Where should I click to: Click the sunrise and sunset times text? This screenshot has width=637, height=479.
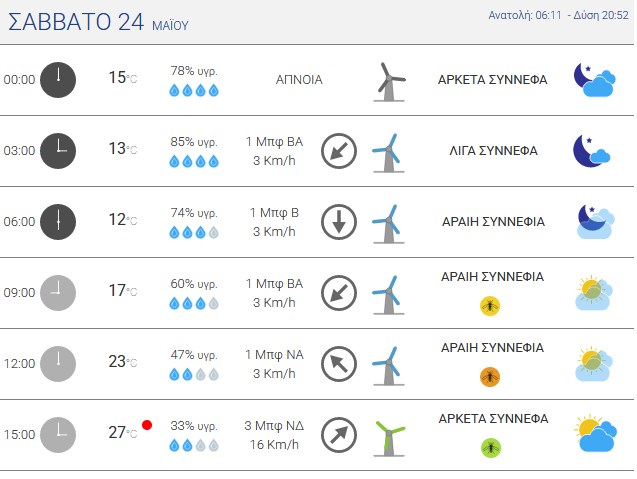(x=559, y=15)
